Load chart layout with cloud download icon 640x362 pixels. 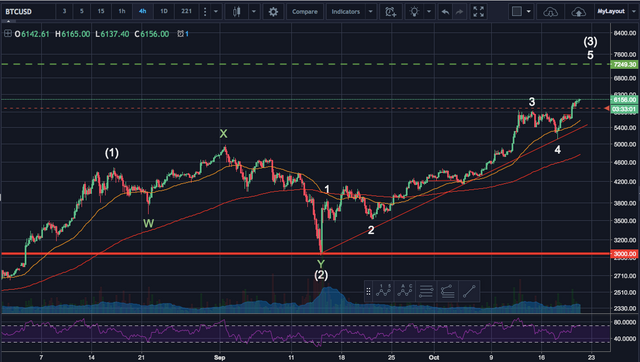550,12
